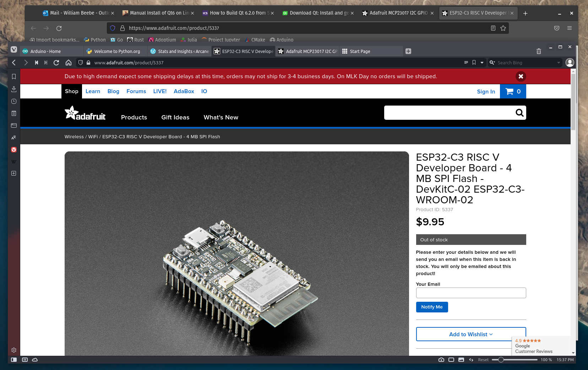Go to Vivaldi home page
Viewport: 588px width, 370px height.
point(69,63)
